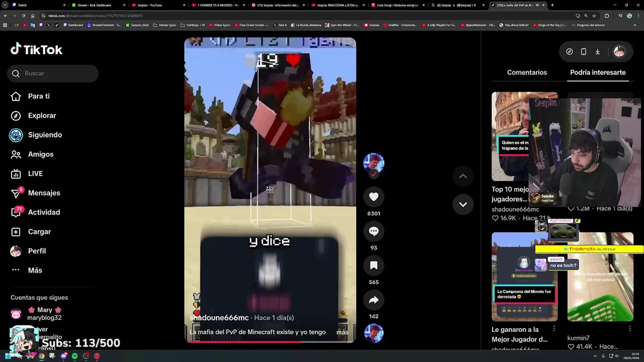Open options menu for kurmin7 video
The width and height of the screenshot is (644, 362).
tap(630, 328)
